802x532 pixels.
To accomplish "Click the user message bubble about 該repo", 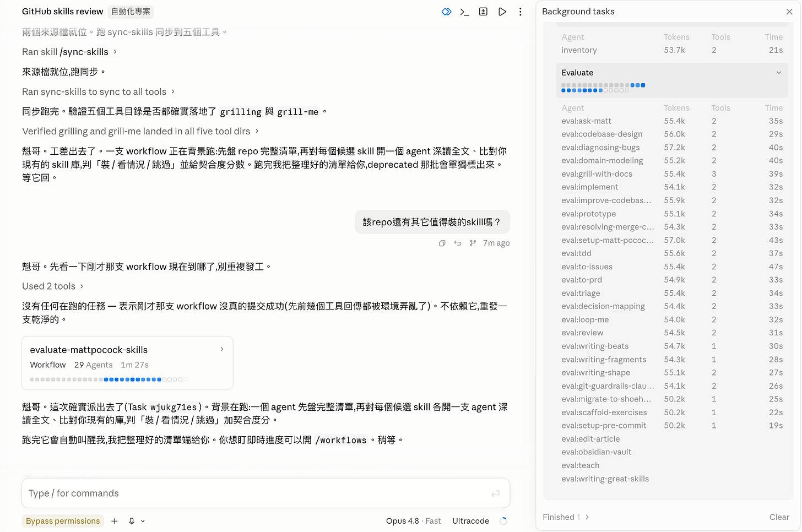I will (x=432, y=222).
